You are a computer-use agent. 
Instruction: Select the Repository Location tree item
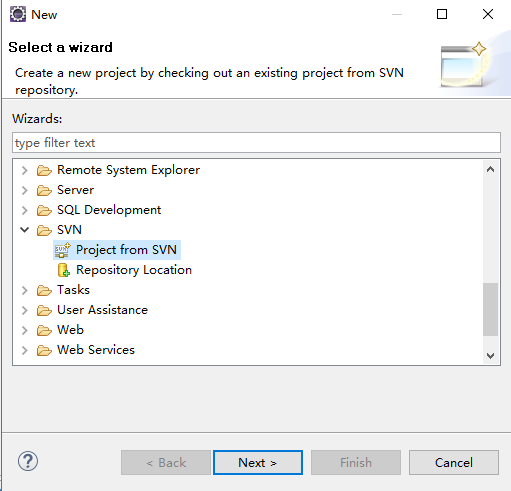tap(125, 270)
